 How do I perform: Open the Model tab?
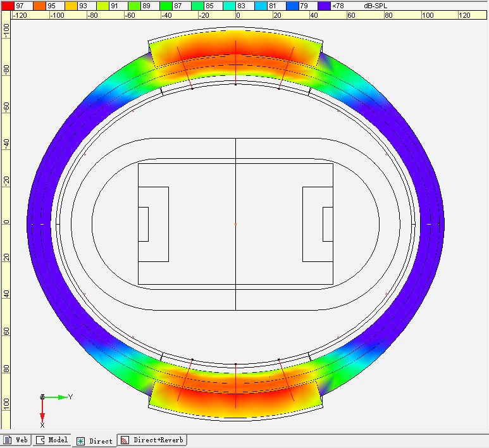coord(52,440)
